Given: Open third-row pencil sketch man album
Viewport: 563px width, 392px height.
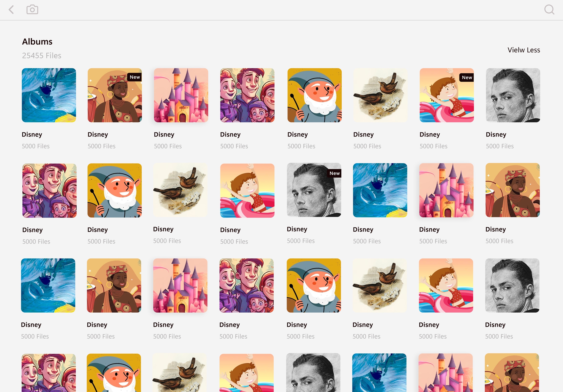Looking at the screenshot, I should click(512, 285).
